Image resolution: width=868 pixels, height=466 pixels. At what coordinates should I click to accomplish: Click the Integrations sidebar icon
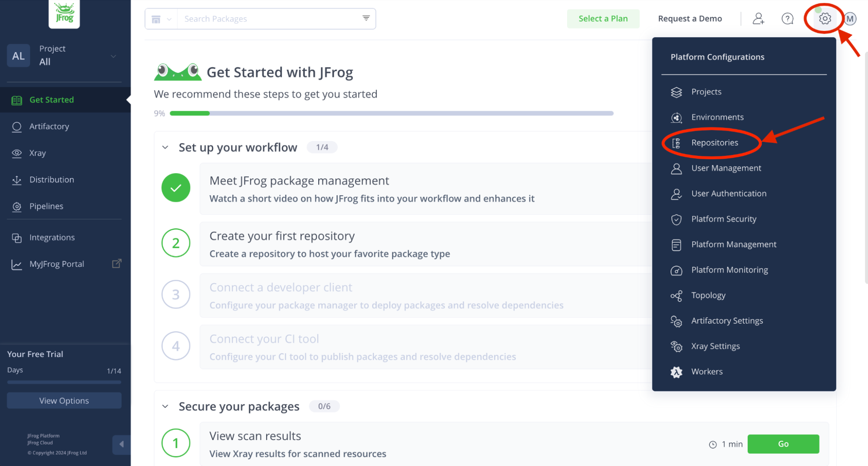(x=17, y=237)
